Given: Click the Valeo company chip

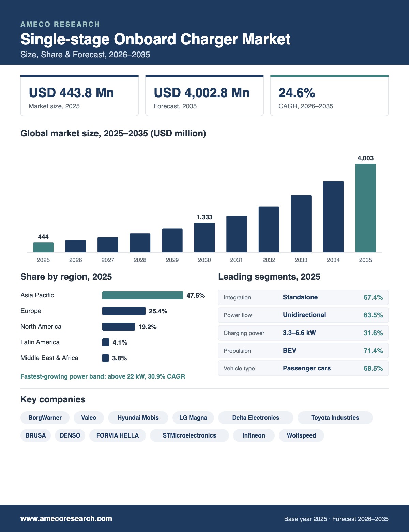Looking at the screenshot, I should (x=89, y=418).
